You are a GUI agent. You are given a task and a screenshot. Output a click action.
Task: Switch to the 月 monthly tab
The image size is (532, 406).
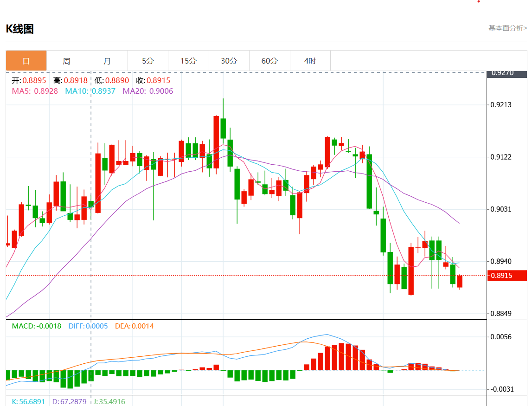tap(107, 61)
